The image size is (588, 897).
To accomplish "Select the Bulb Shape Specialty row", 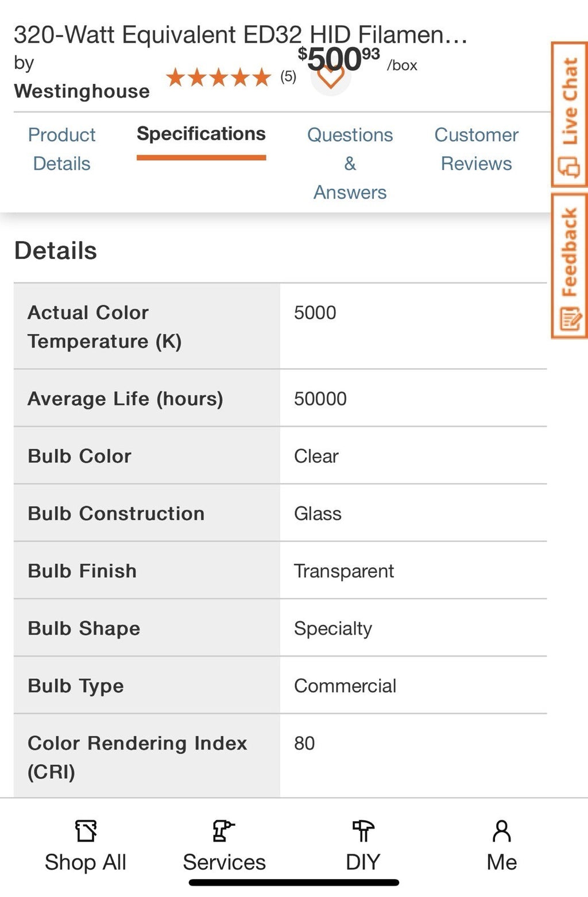I will point(280,628).
